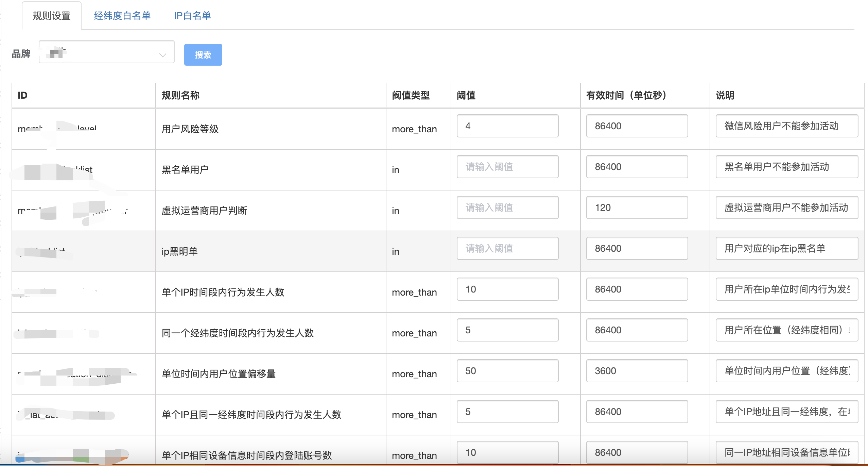Click the 说明 column header
The image size is (868, 466).
coord(725,95)
